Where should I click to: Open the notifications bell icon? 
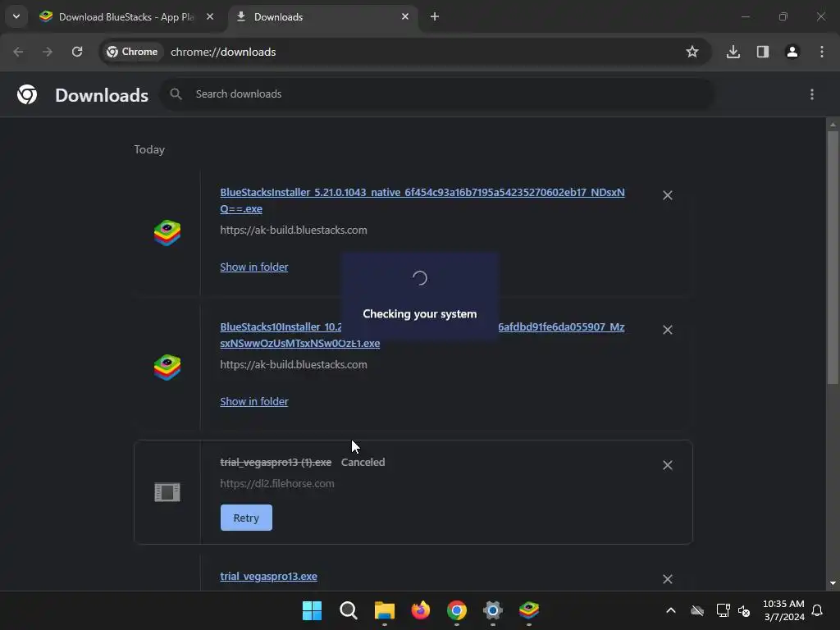point(818,610)
